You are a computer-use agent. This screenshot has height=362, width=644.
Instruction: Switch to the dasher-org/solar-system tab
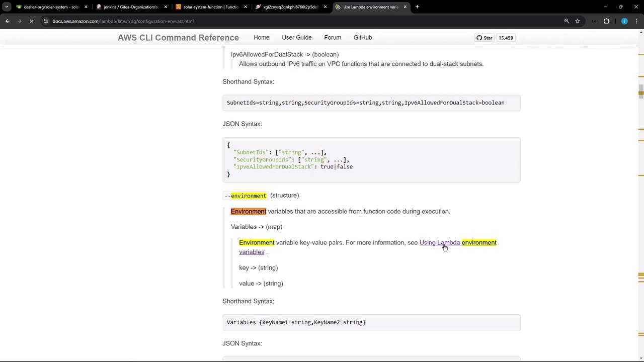coord(50,7)
